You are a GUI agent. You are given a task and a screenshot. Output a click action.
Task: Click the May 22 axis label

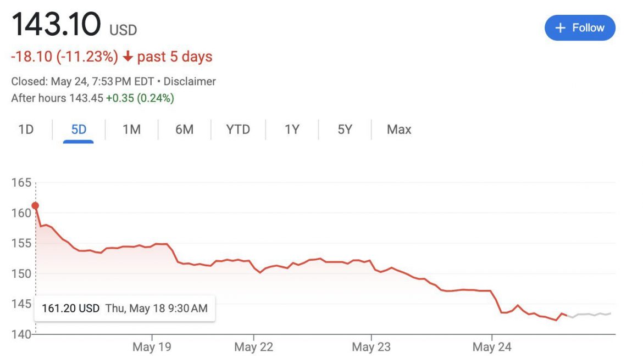pyautogui.click(x=253, y=347)
